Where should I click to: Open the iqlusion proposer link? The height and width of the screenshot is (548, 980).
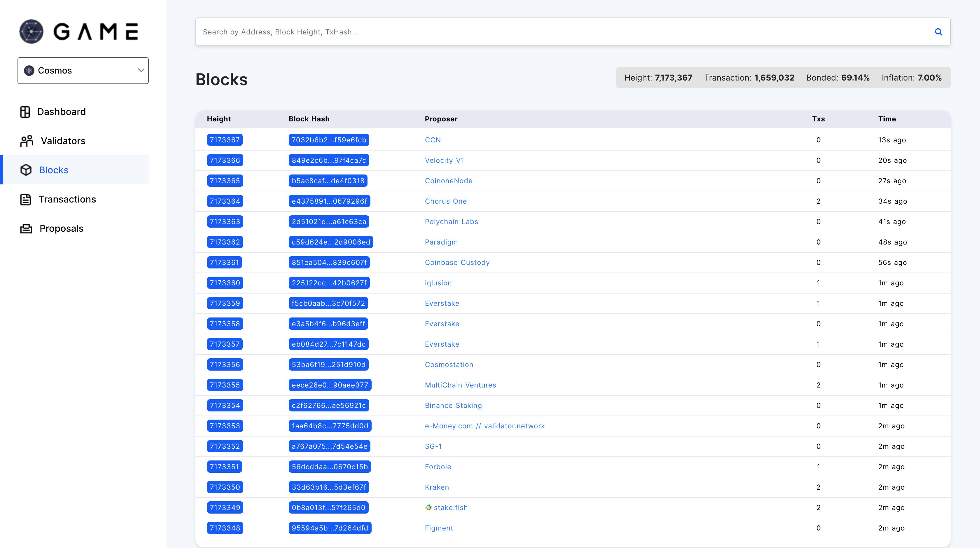click(438, 283)
